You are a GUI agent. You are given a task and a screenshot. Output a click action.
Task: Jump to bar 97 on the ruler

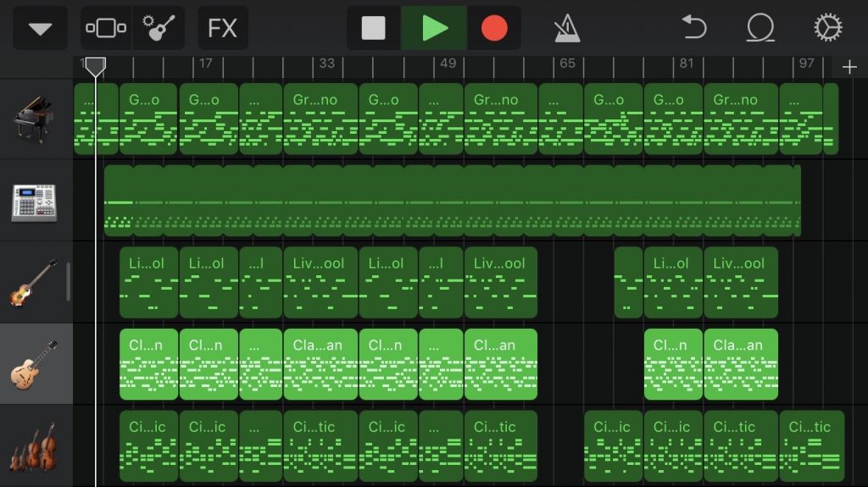coord(807,64)
